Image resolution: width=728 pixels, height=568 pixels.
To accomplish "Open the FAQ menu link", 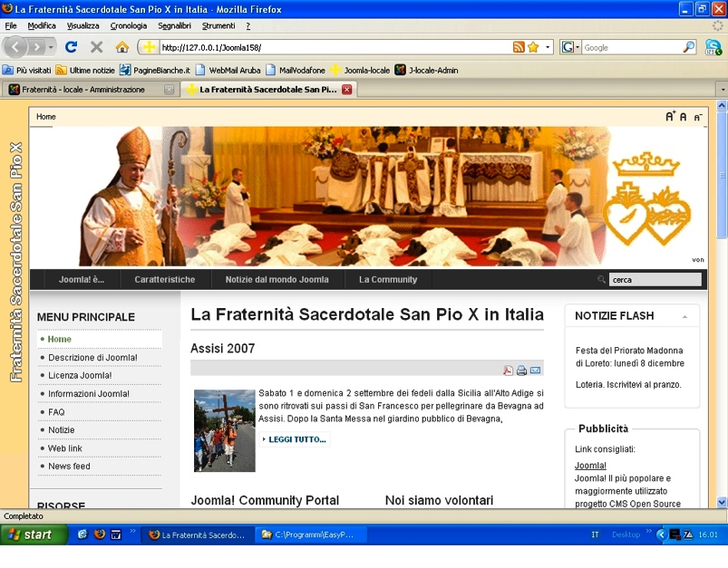I will 56,412.
